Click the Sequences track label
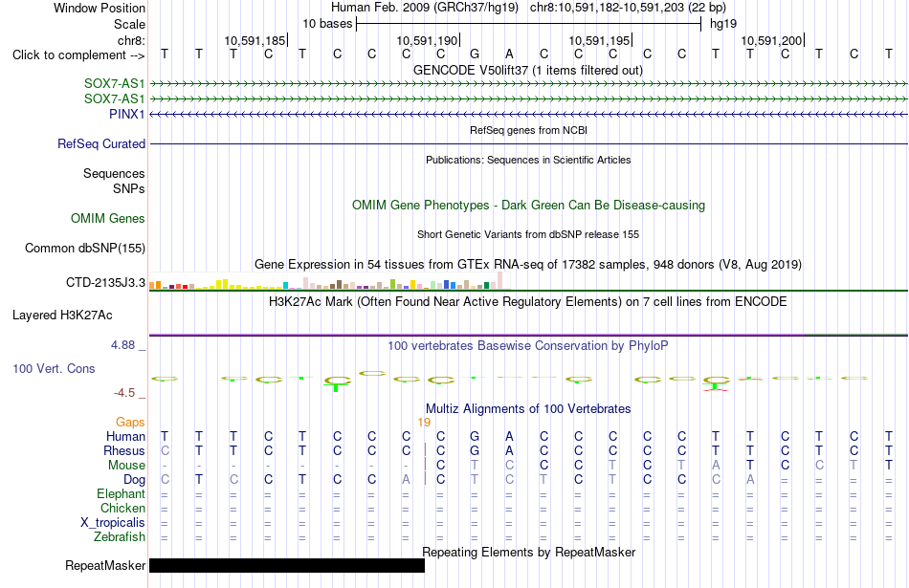Viewport: 909px width, 588px height. point(114,173)
